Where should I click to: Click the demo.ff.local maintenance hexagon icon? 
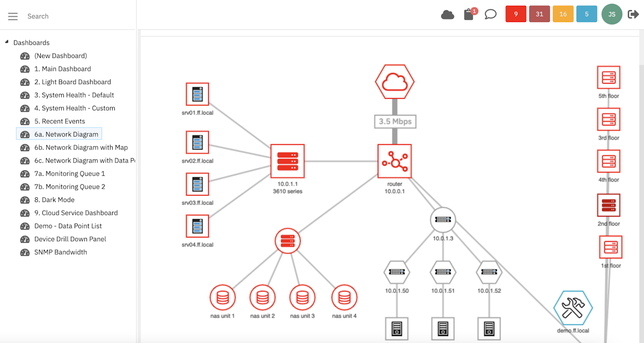click(573, 308)
